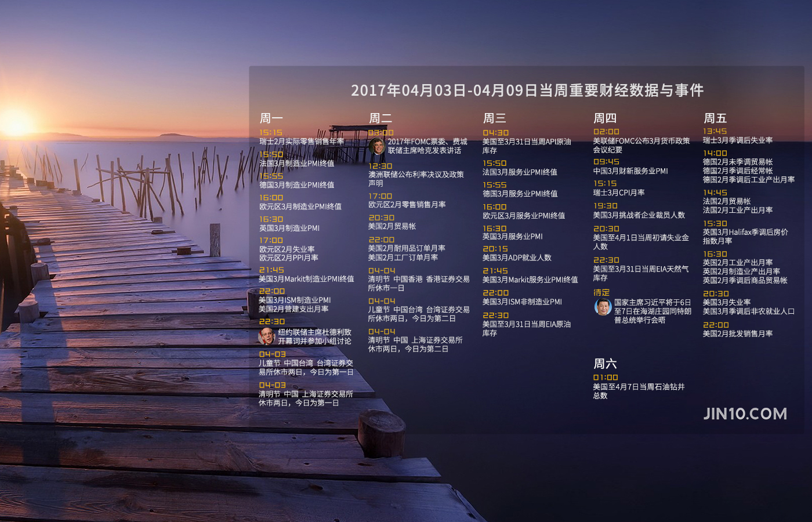Screen dimensions: 812x522
Task: Open 瑞士2月实际零售销售年率 event
Action: click(x=301, y=142)
